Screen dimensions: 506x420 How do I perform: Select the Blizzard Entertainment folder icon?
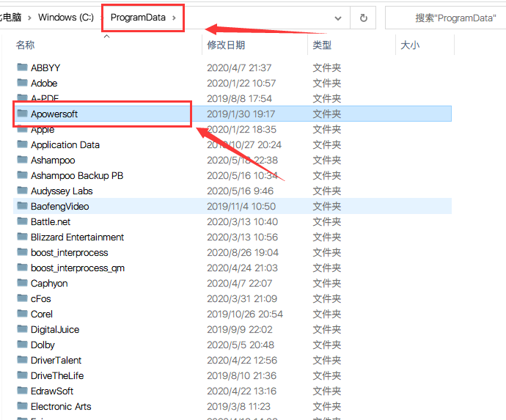(22, 237)
